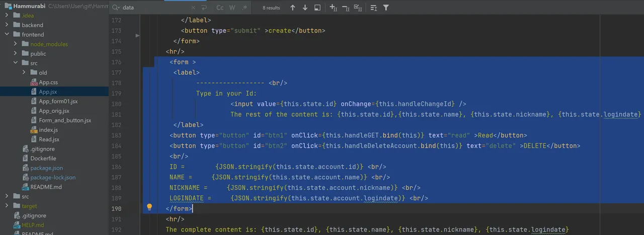
Task: Click line number 176 in gutter
Action: click(x=116, y=62)
